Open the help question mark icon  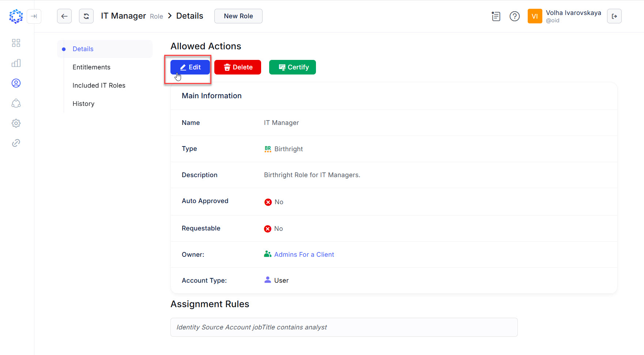tap(515, 16)
